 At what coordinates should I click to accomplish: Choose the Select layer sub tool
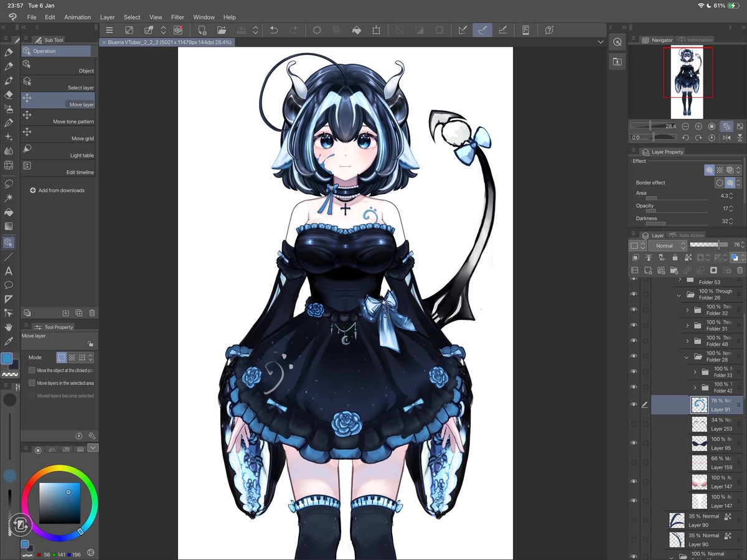[59, 82]
